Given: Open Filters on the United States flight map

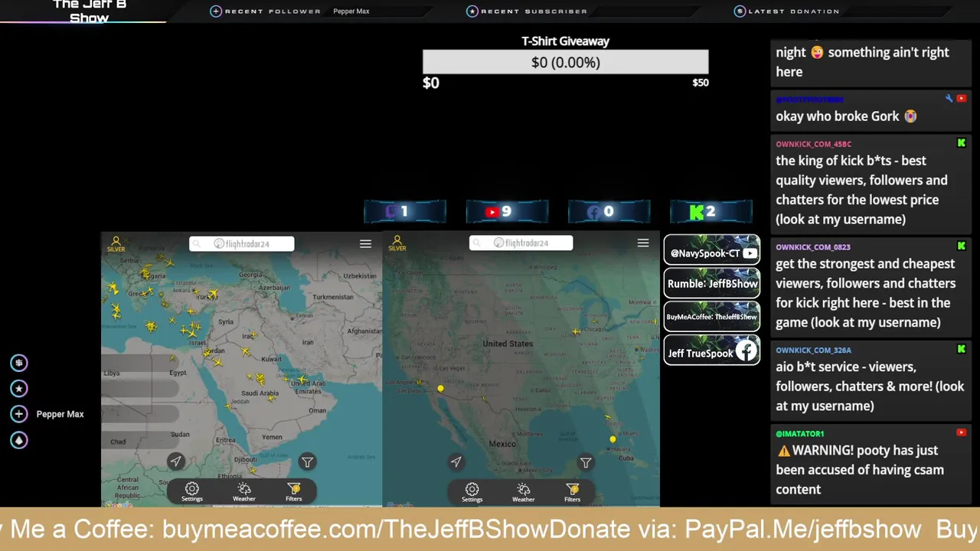Looking at the screenshot, I should pyautogui.click(x=573, y=492).
